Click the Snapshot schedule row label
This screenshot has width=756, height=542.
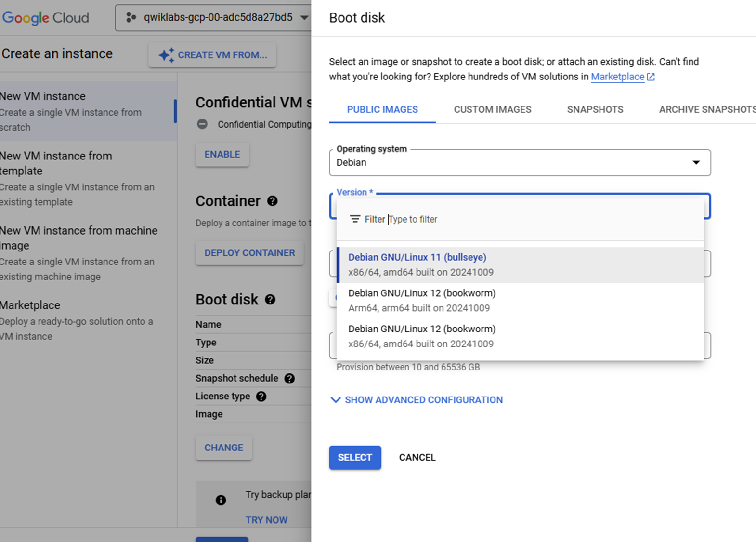pos(236,378)
